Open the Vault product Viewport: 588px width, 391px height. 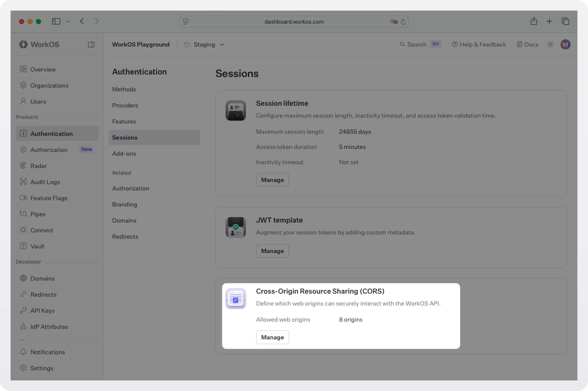pos(38,246)
